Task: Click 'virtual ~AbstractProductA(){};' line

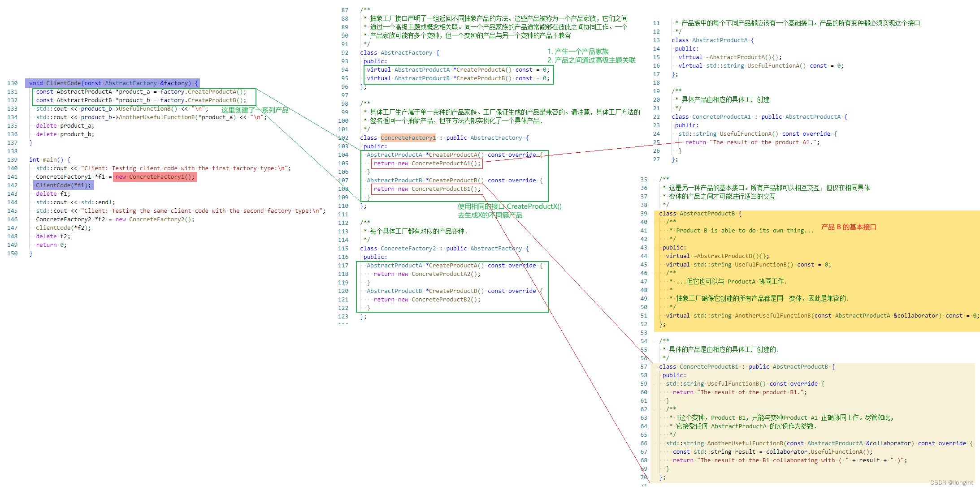Action: 730,57
